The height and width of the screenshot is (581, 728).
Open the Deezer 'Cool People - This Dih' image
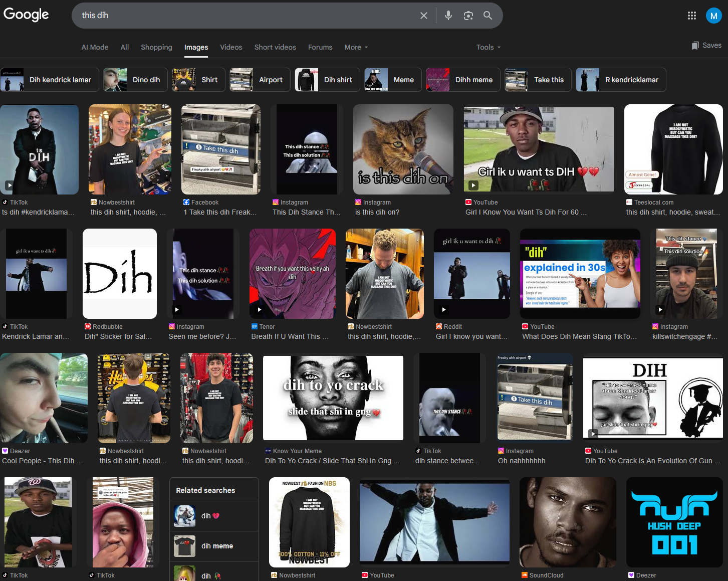[44, 398]
